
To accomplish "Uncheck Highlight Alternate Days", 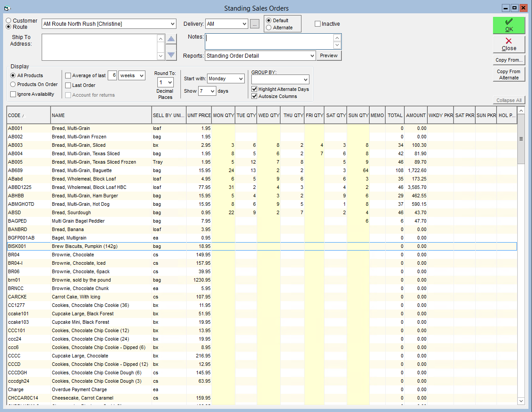I will pyautogui.click(x=254, y=89).
